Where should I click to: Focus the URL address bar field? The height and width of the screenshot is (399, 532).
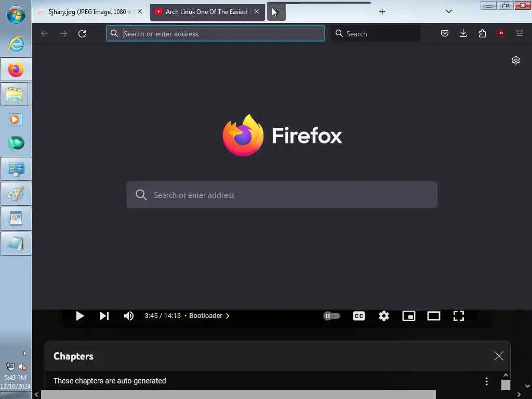click(216, 34)
